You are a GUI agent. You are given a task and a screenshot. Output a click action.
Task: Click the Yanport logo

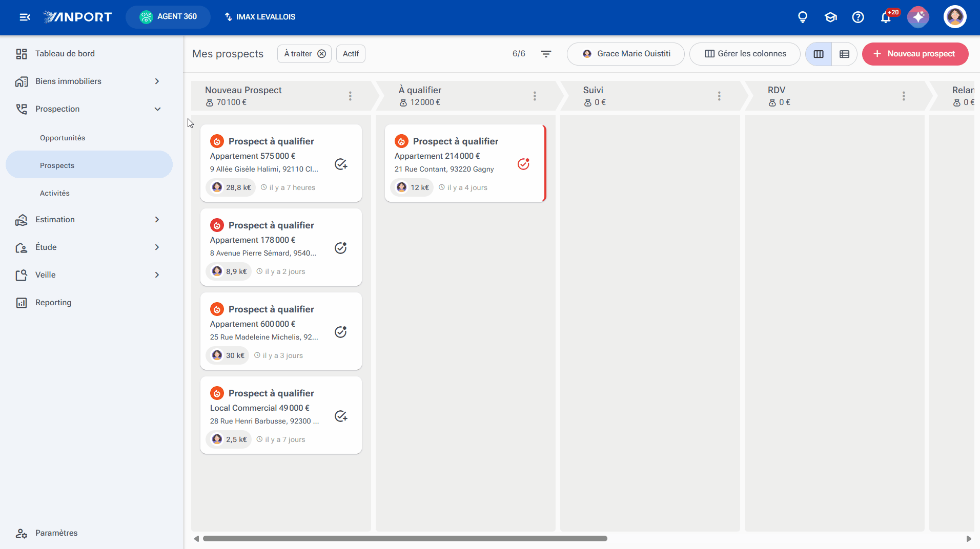[78, 17]
